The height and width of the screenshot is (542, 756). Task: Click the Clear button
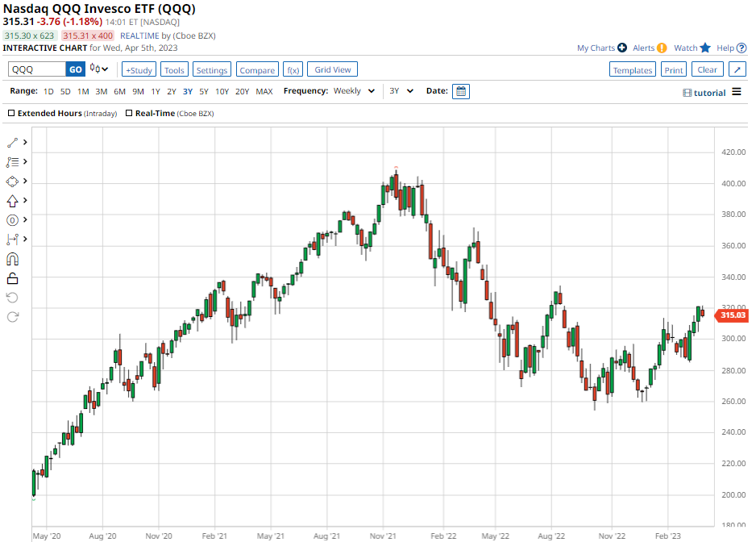(708, 69)
